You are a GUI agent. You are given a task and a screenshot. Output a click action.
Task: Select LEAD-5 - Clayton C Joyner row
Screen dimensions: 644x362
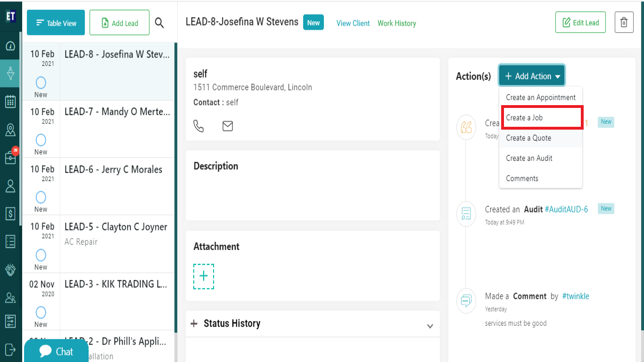99,244
